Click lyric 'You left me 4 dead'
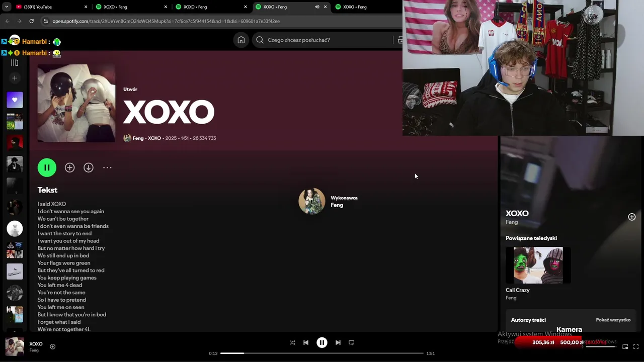This screenshot has width=644, height=362. (x=60, y=285)
